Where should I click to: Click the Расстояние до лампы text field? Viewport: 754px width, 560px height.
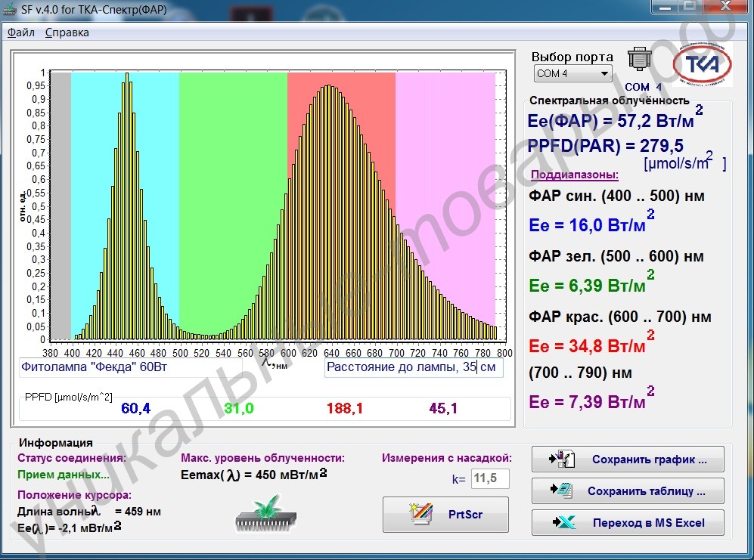[x=414, y=367]
